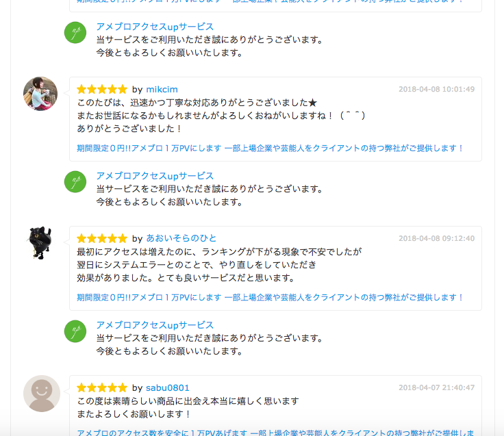Image resolution: width=504 pixels, height=436 pixels.
Task: Click mikcim's profile photo avatar
Action: tap(40, 94)
